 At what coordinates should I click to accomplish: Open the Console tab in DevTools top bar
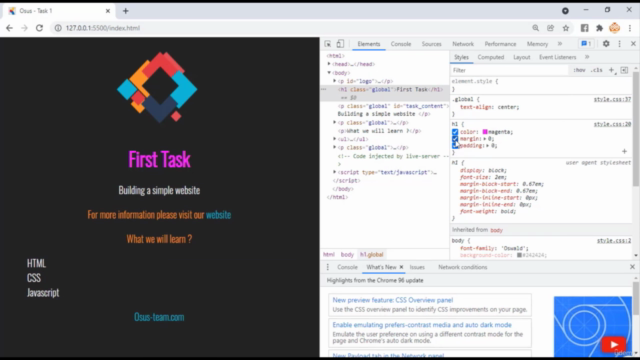(x=401, y=44)
